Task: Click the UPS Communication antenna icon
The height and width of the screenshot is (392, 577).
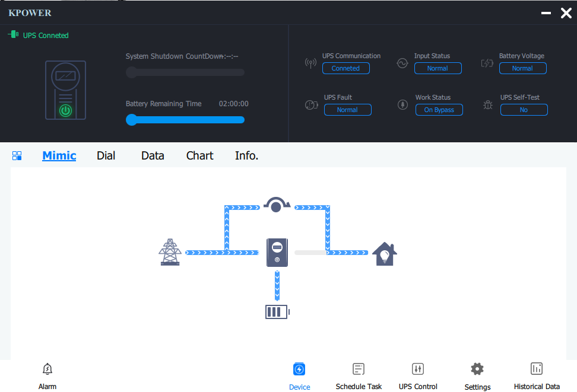Action: (310, 63)
